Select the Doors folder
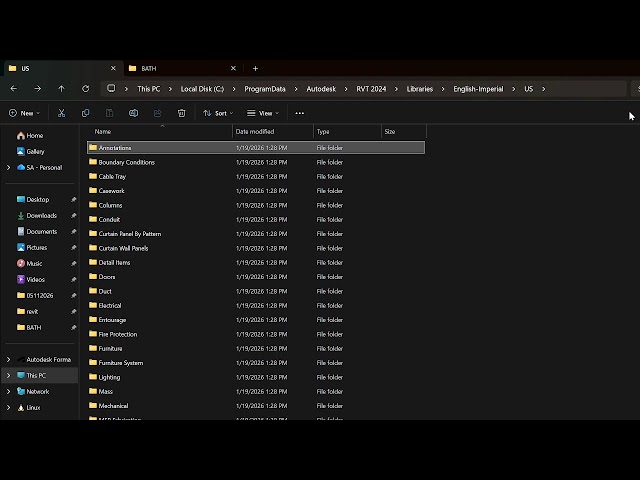The height and width of the screenshot is (480, 640). (256, 277)
